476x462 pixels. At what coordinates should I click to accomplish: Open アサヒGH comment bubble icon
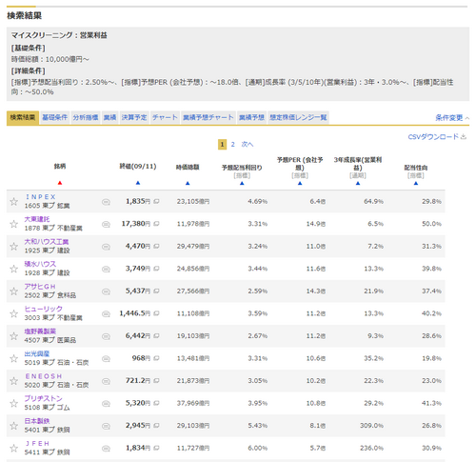click(106, 291)
